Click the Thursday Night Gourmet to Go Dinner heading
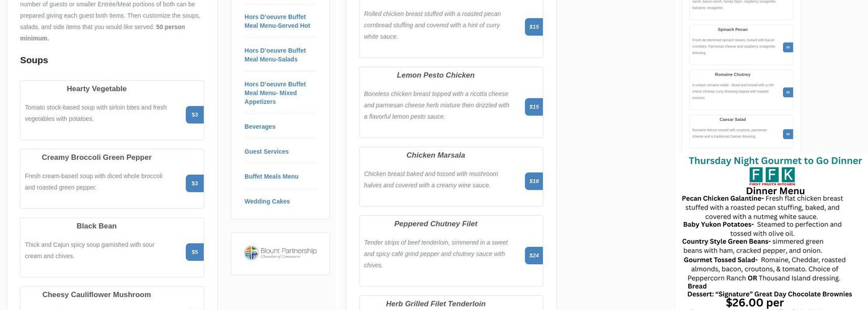This screenshot has width=868, height=310. (775, 161)
